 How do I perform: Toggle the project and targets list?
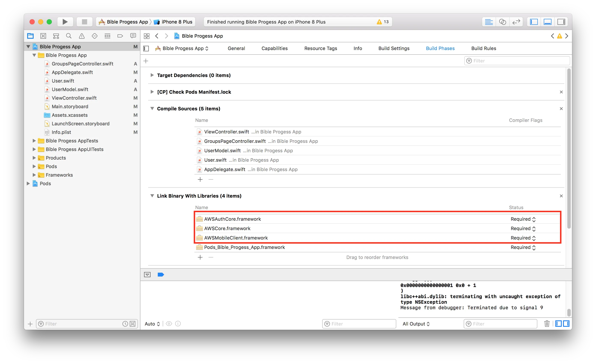point(146,49)
